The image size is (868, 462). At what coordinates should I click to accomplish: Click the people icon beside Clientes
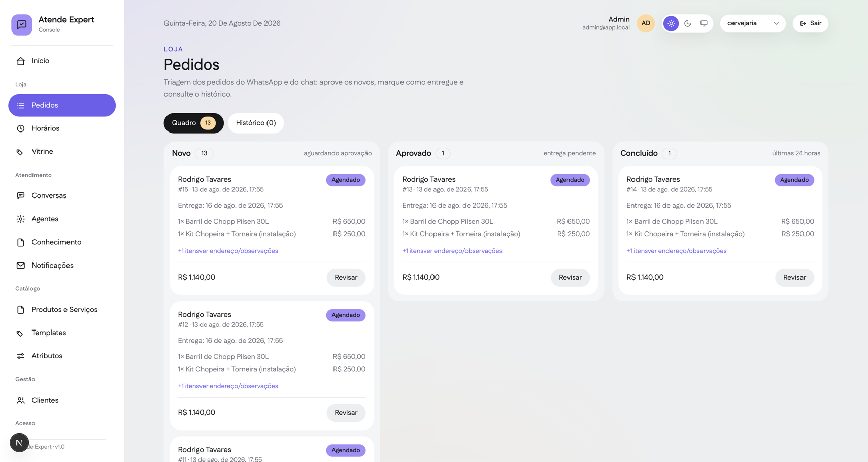coord(21,401)
